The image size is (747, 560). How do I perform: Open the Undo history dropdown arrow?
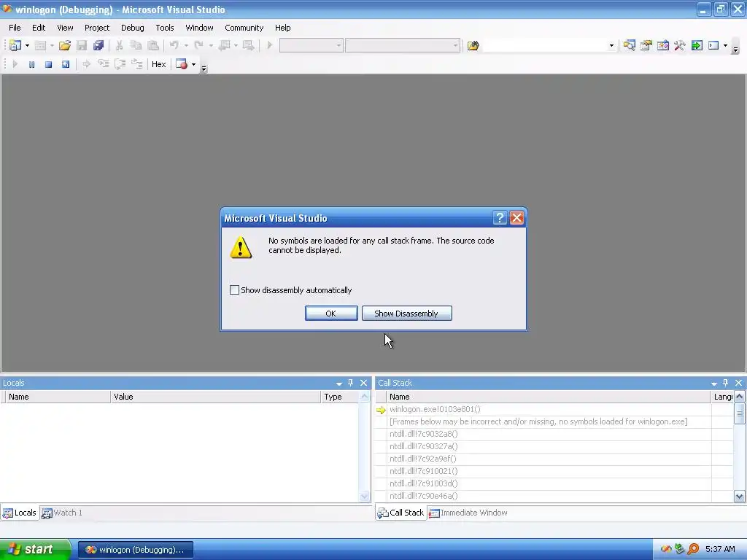click(x=186, y=45)
